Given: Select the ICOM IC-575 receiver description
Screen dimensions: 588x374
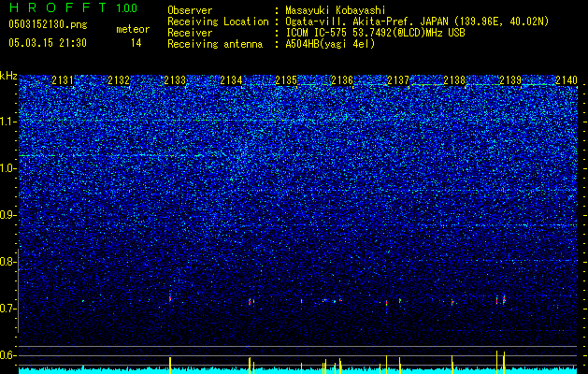Looking at the screenshot, I should 375,33.
